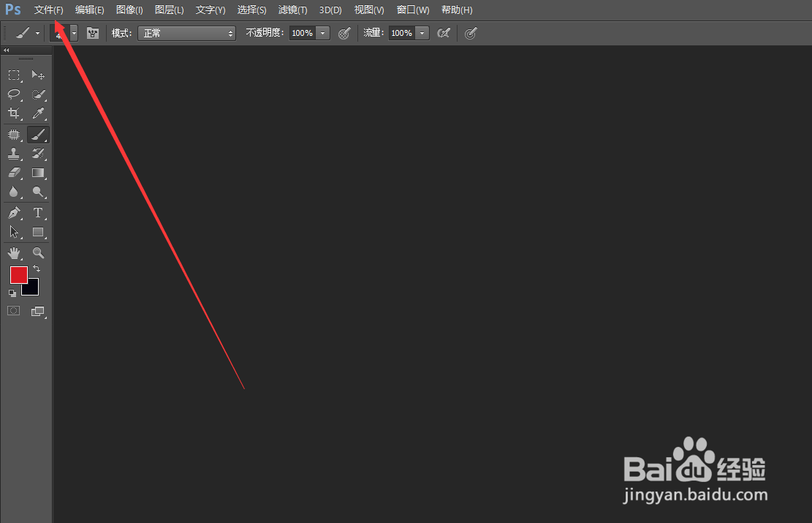Screen dimensions: 812x523
Task: Reset default foreground and background colors
Action: pos(12,293)
